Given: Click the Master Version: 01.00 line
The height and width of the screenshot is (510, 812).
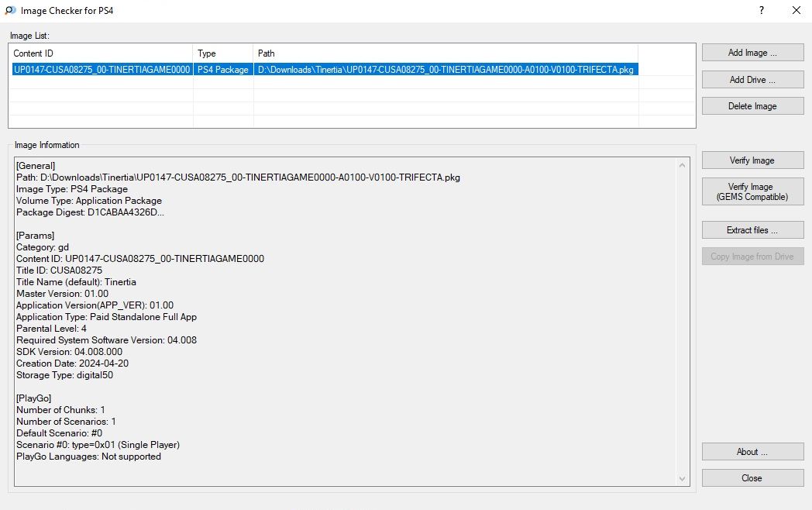Looking at the screenshot, I should (62, 294).
